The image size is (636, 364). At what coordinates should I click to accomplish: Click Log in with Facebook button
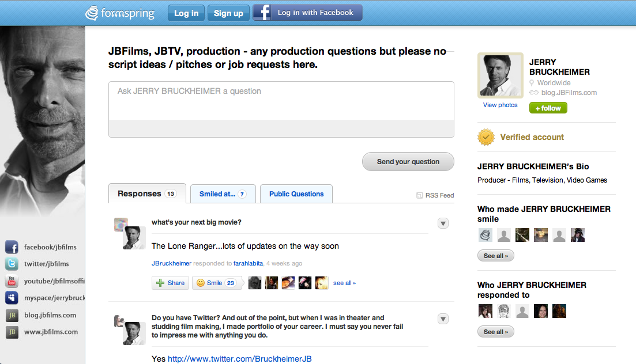307,13
